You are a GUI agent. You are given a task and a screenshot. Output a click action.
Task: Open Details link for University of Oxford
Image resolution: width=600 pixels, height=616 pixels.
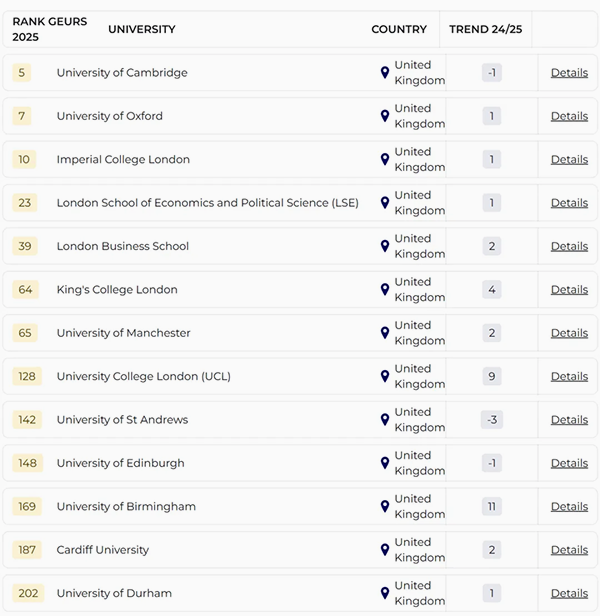coord(569,116)
